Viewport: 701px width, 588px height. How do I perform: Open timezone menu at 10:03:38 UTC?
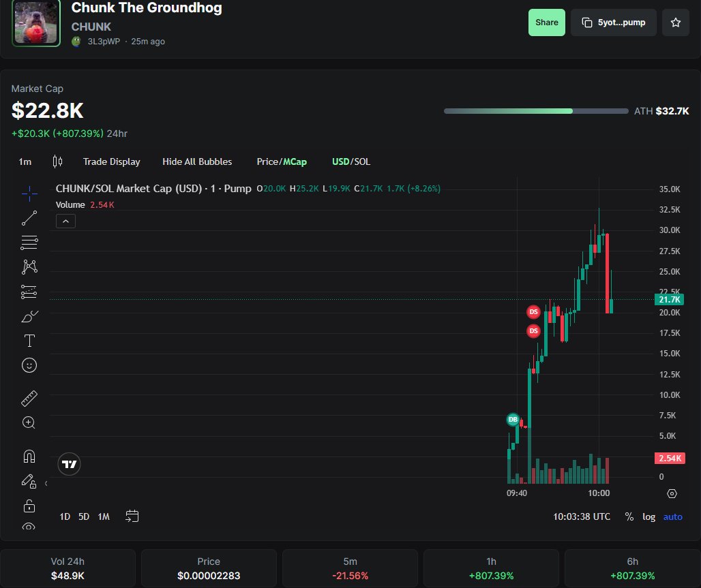point(582,516)
